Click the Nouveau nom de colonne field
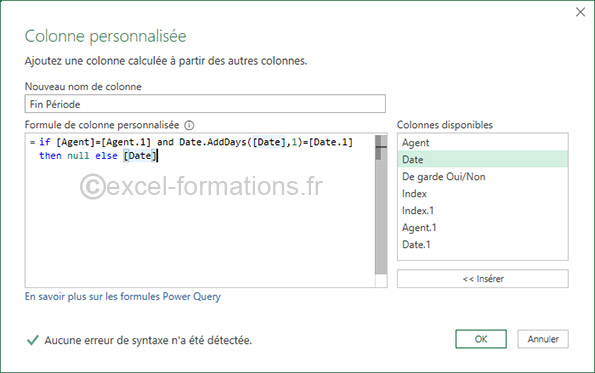The image size is (595, 373). (205, 104)
